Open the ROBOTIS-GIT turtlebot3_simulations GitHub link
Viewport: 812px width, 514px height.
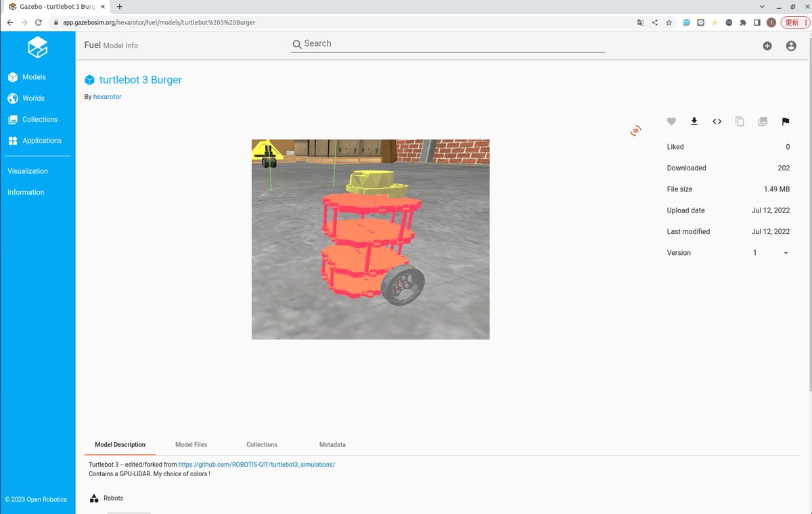click(256, 465)
